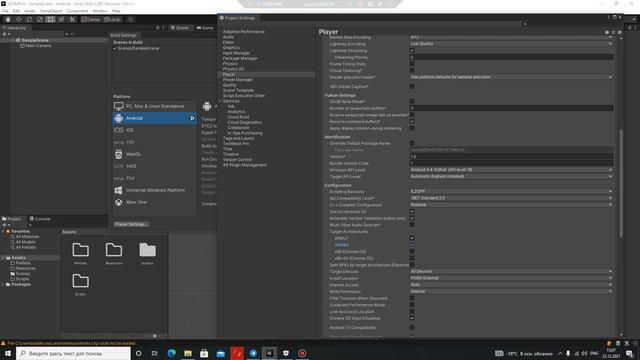The width and height of the screenshot is (640, 360).
Task: Enable 360 Stereo Capture checkbox
Action: point(412,87)
